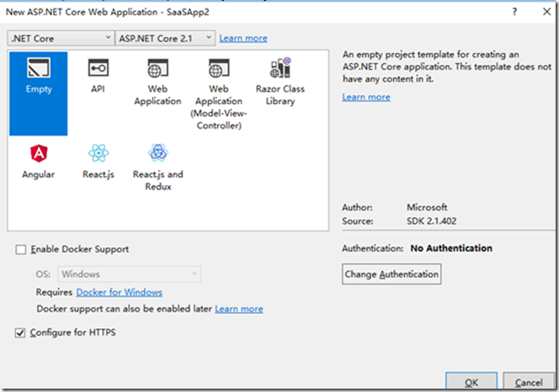Image resolution: width=559 pixels, height=392 pixels.
Task: Choose the Razor Class Library template
Action: pyautogui.click(x=280, y=82)
